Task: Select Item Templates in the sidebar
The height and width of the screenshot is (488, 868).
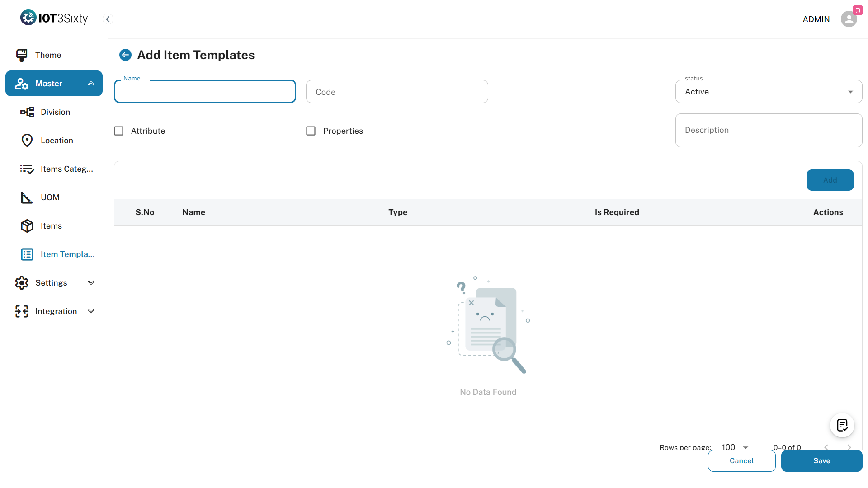Action: tap(67, 254)
